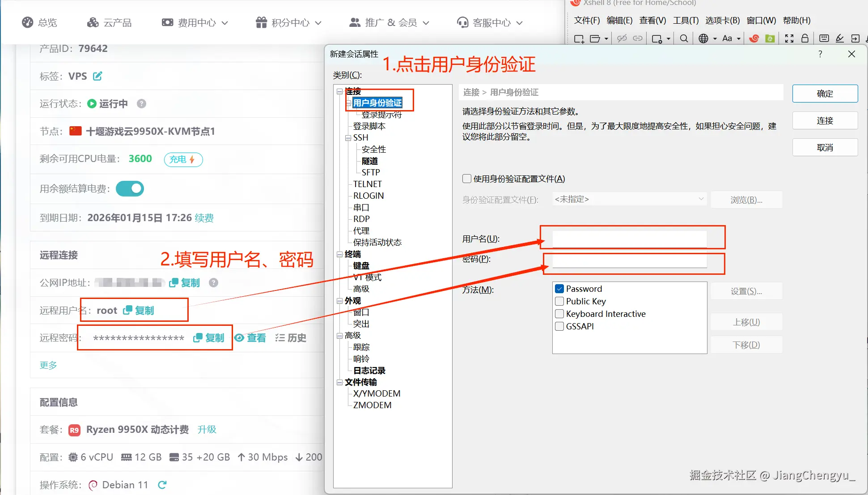This screenshot has width=868, height=495.
Task: Click the lock screen toolbar icon
Action: [x=805, y=39]
